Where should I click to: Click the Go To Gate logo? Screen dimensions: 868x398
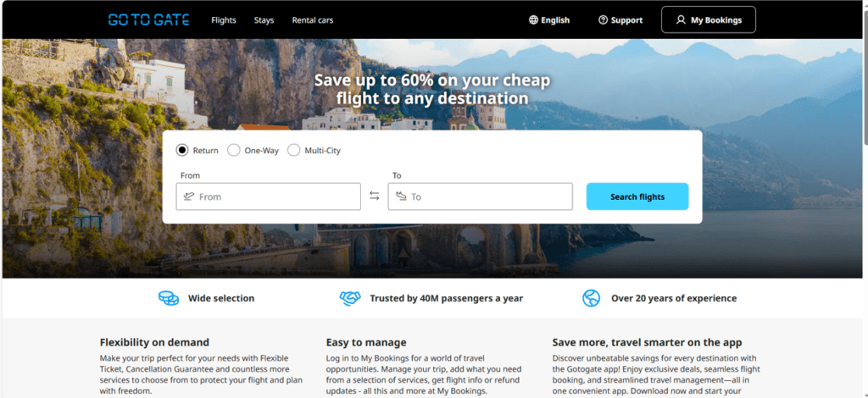coord(148,20)
